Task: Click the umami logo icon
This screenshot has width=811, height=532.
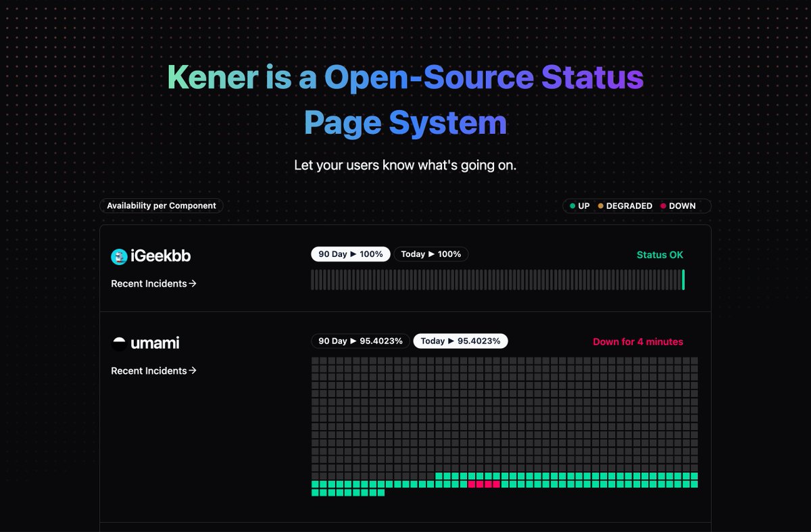Action: 119,343
